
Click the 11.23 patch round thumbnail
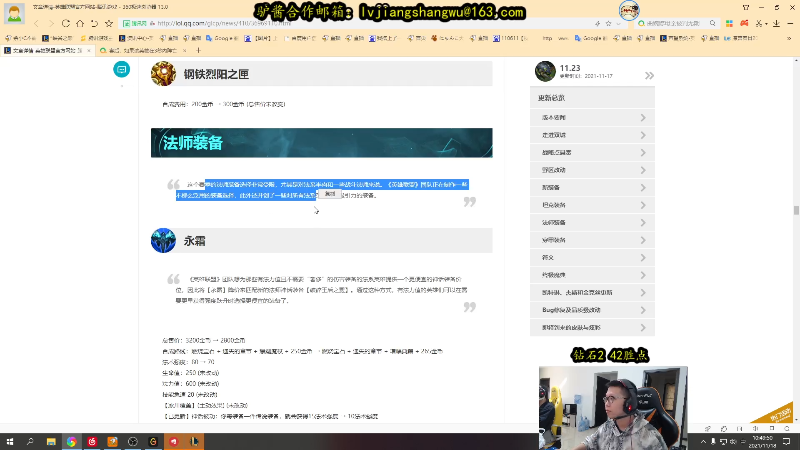click(545, 71)
